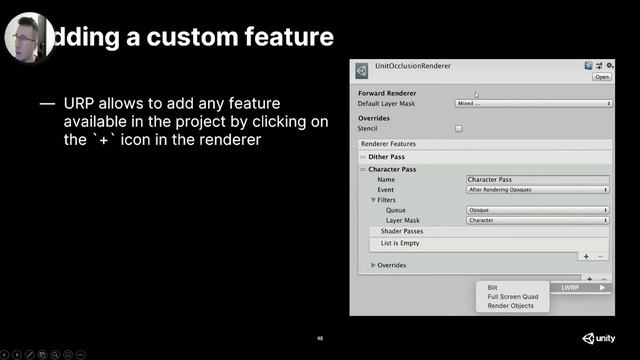Choose Full Screen Quad from the menu
Screen dimensions: 640x360
513,297
